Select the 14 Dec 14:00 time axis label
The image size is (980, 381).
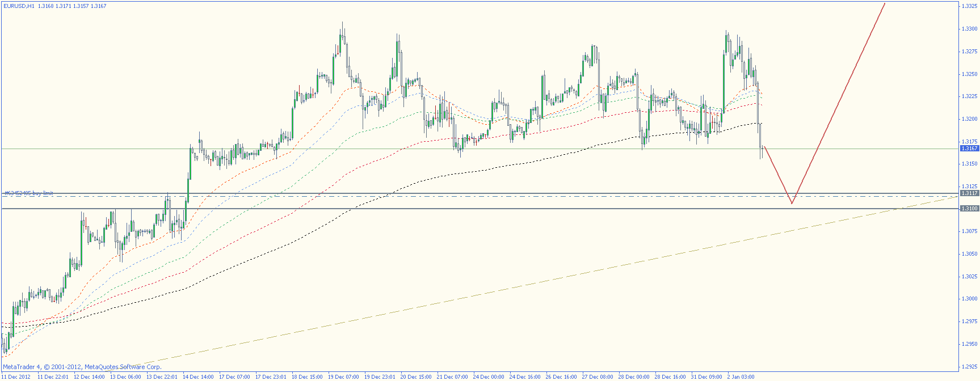(x=198, y=376)
